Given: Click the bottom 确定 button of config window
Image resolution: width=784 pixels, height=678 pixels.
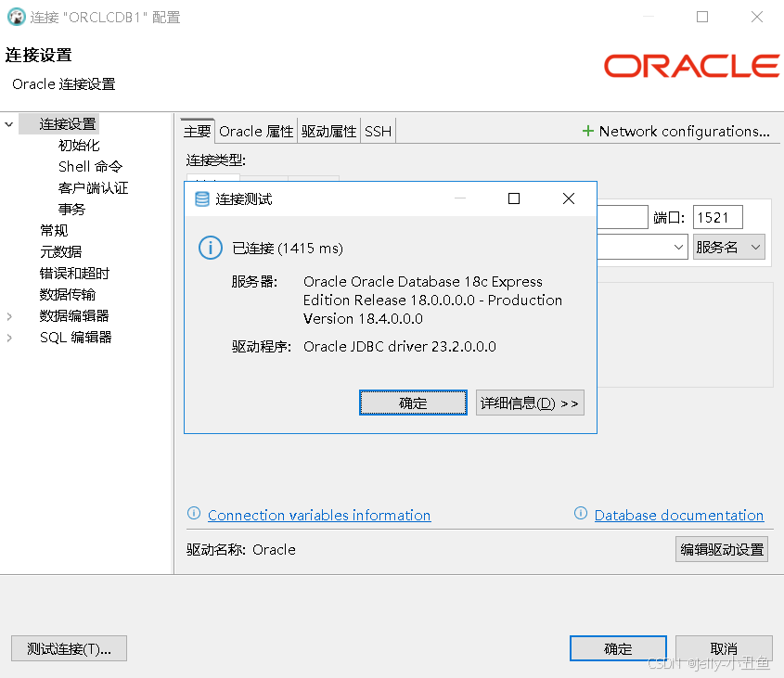Looking at the screenshot, I should coord(618,648).
